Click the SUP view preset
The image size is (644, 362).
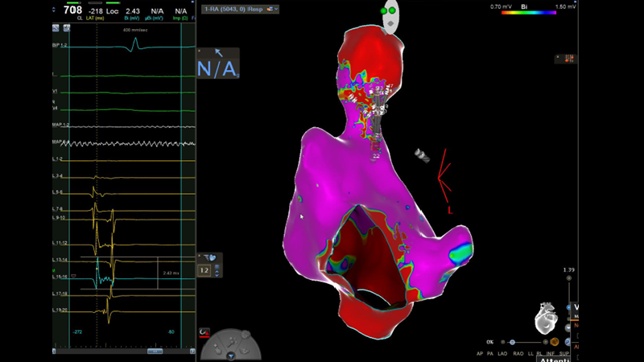pos(563,353)
